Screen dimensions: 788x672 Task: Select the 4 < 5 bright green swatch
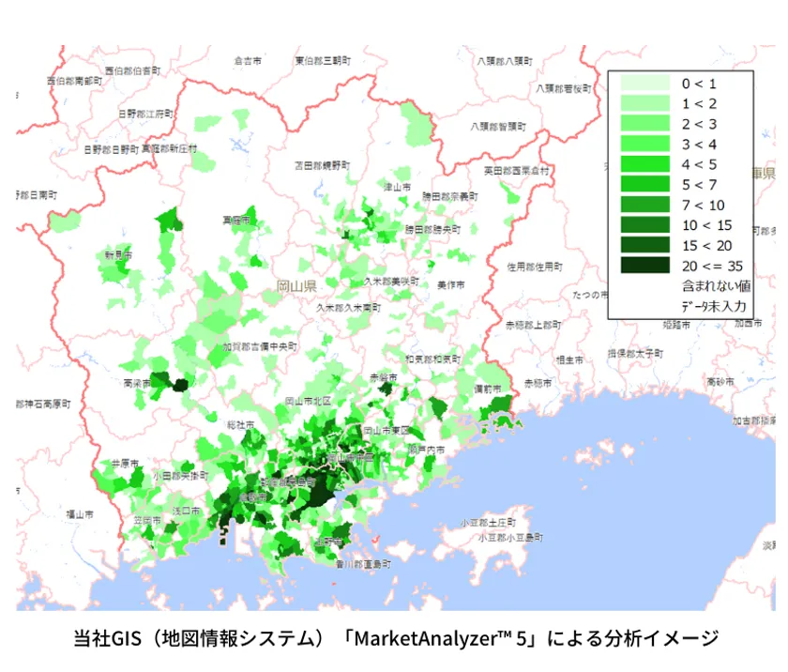644,164
